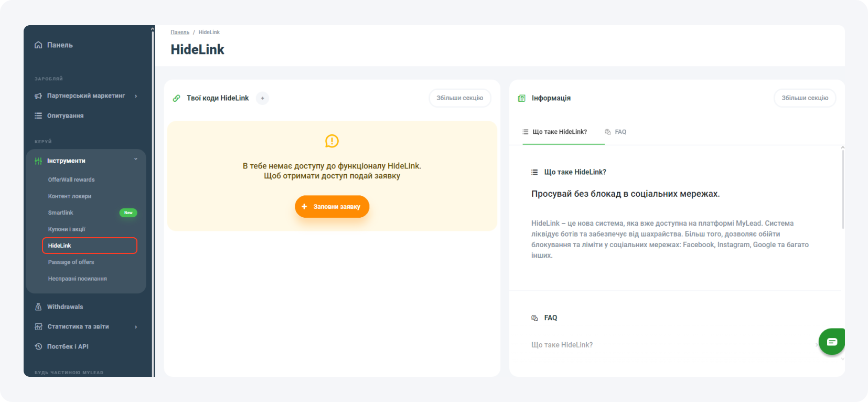Switch to the FAQ tab
The width and height of the screenshot is (868, 402).
[616, 132]
